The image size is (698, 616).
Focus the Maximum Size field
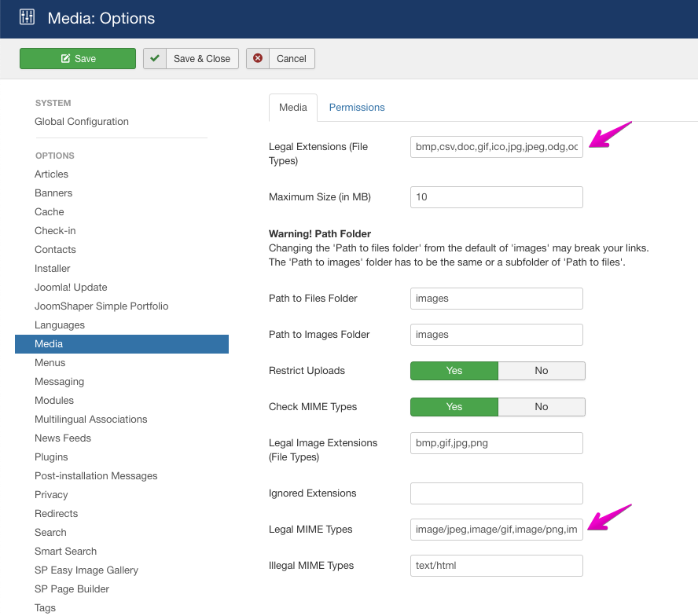coord(496,197)
